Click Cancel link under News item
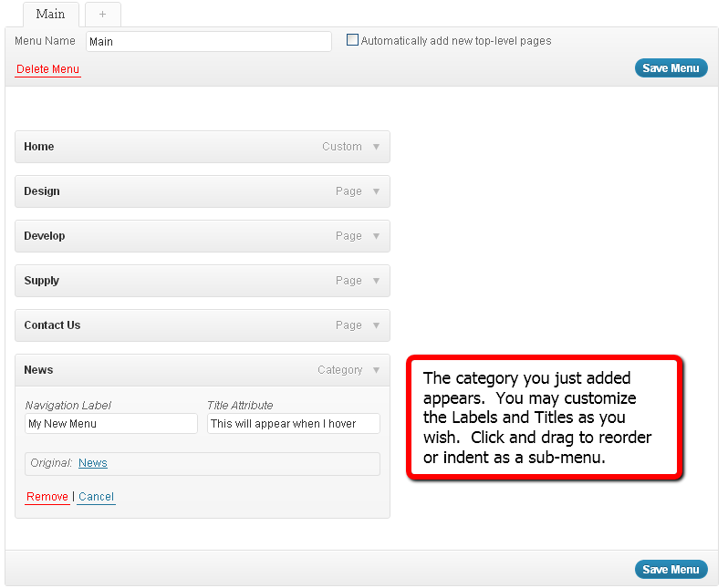Screen dimensions: 728x588 [96, 497]
